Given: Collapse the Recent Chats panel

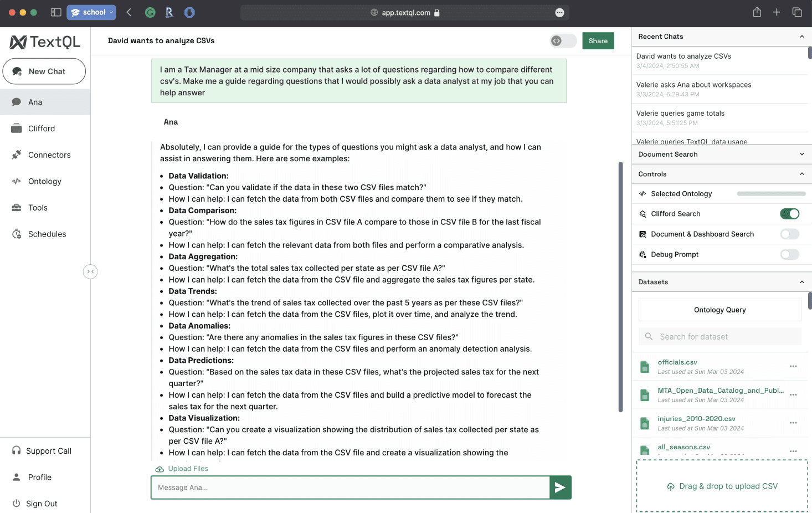Looking at the screenshot, I should [x=801, y=37].
